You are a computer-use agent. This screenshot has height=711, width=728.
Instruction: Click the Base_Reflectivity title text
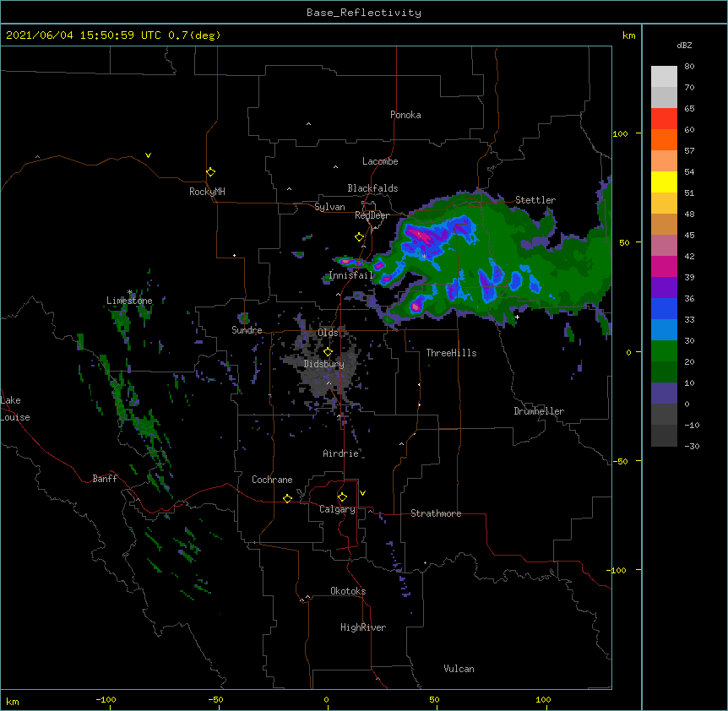point(364,13)
